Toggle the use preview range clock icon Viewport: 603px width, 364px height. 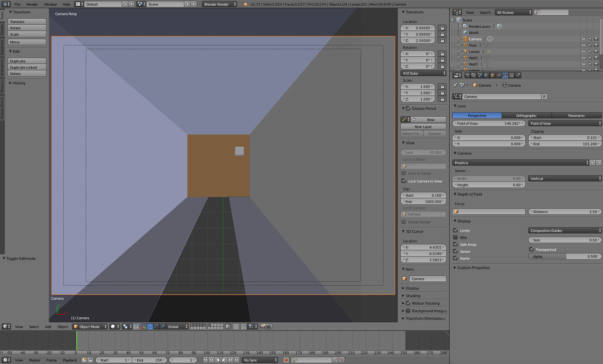tap(84, 360)
